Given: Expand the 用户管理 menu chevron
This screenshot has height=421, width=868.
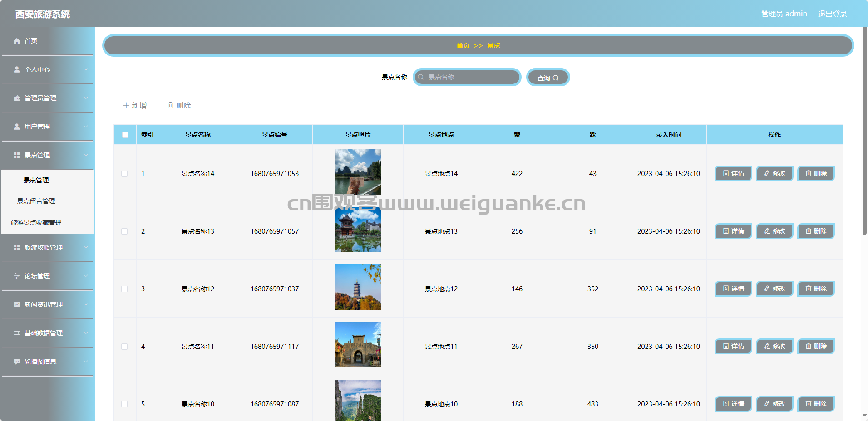Looking at the screenshot, I should [x=86, y=127].
